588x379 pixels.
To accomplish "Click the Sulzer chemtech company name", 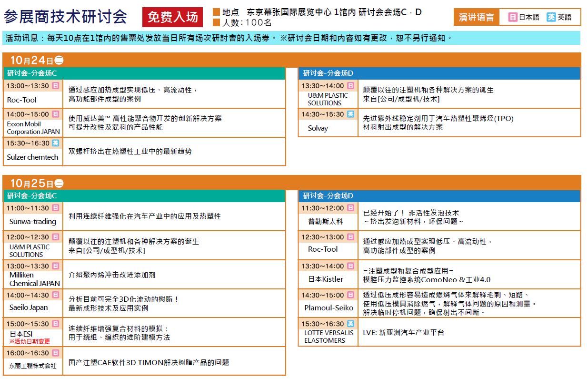I will point(32,157).
